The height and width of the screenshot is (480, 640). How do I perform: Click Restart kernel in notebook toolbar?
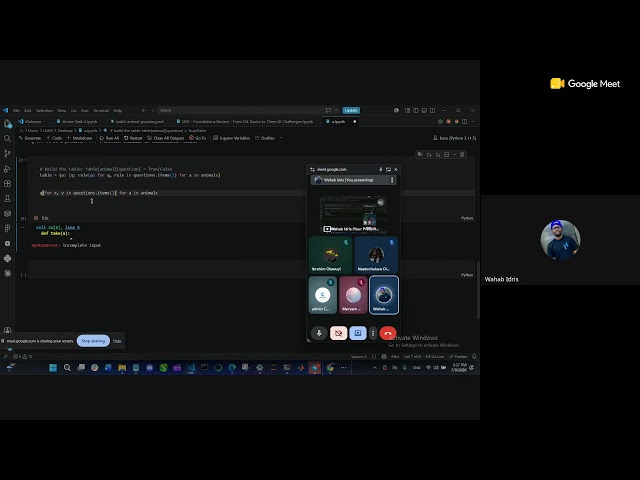click(x=133, y=138)
